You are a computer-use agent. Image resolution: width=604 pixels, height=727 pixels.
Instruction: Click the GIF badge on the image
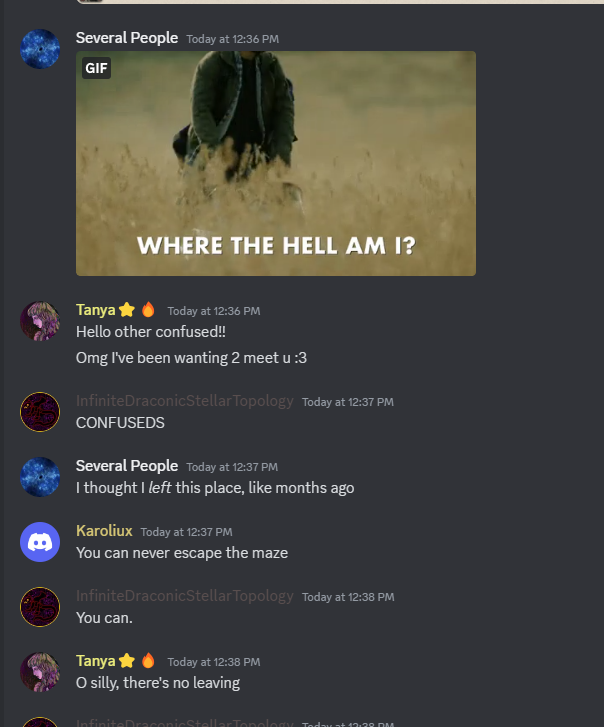pyautogui.click(x=96, y=68)
